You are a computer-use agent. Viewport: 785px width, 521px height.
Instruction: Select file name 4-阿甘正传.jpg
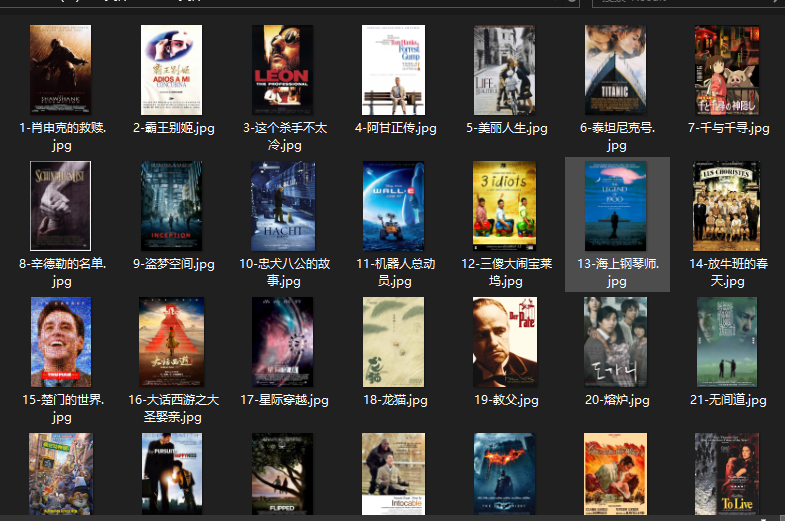[x=396, y=128]
